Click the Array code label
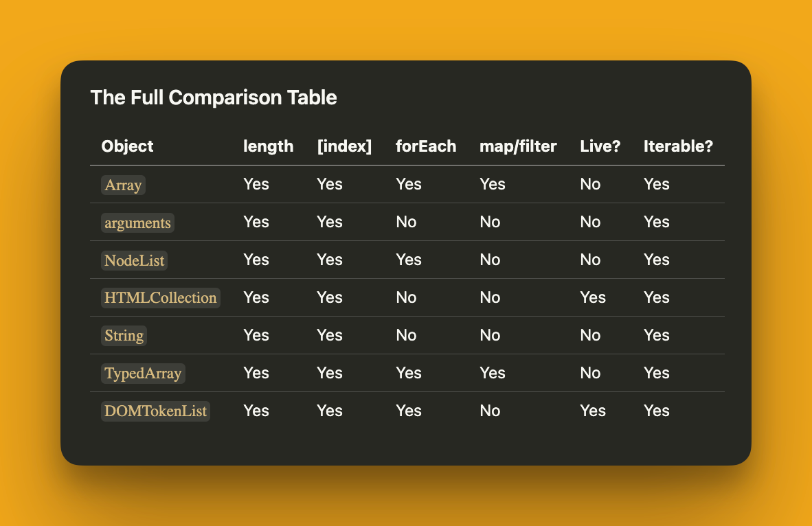The height and width of the screenshot is (526, 812). (x=124, y=185)
